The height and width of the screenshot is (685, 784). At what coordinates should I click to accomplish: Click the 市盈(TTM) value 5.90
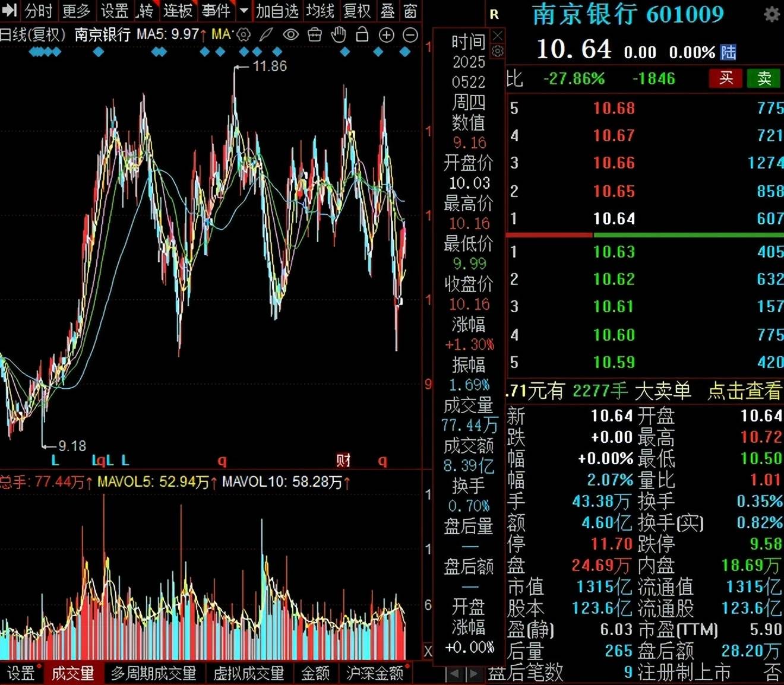(x=766, y=629)
